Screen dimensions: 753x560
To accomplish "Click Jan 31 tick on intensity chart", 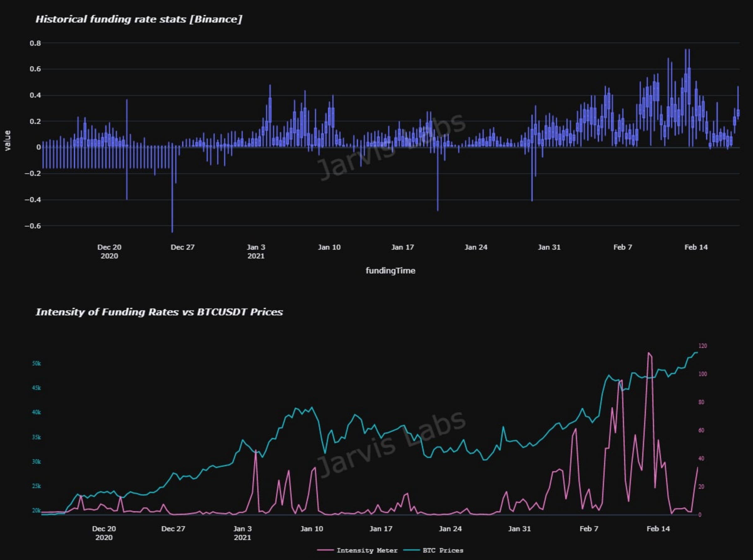I will coord(519,528).
